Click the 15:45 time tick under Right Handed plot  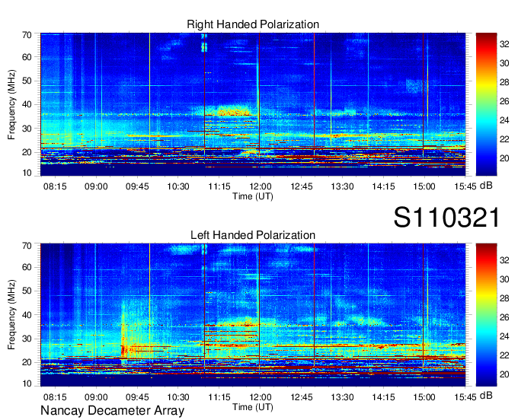pos(465,186)
